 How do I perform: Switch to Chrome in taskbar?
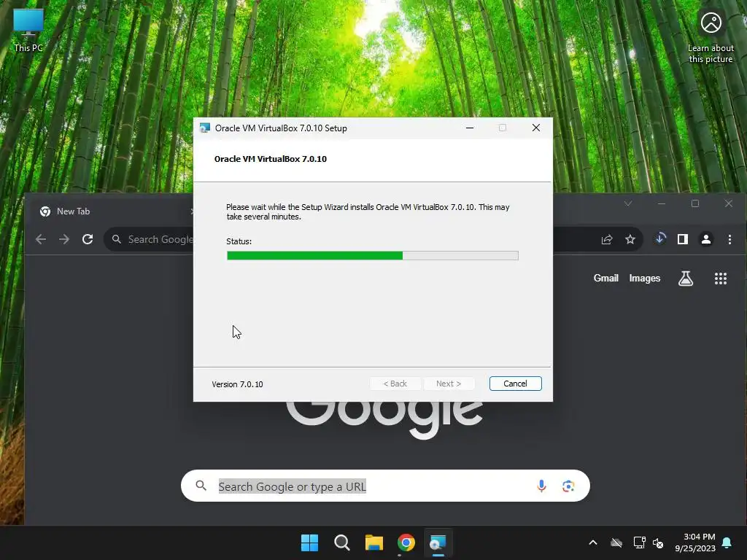406,542
